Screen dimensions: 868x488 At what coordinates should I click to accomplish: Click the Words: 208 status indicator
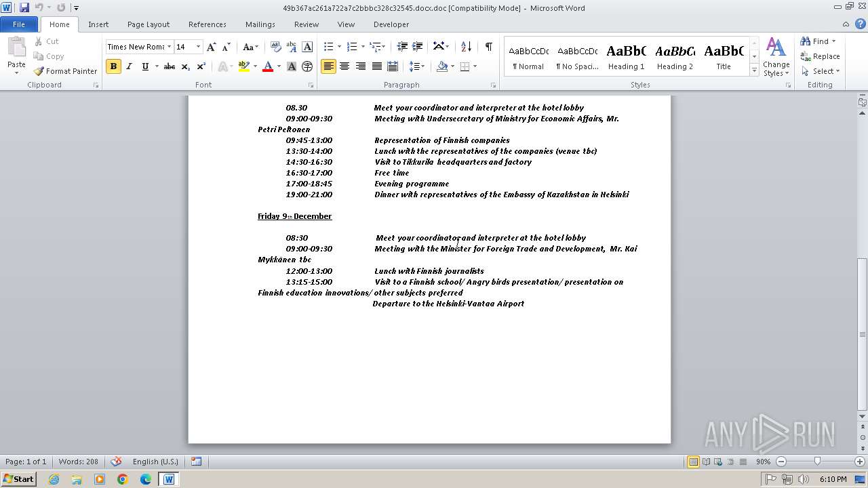point(78,462)
